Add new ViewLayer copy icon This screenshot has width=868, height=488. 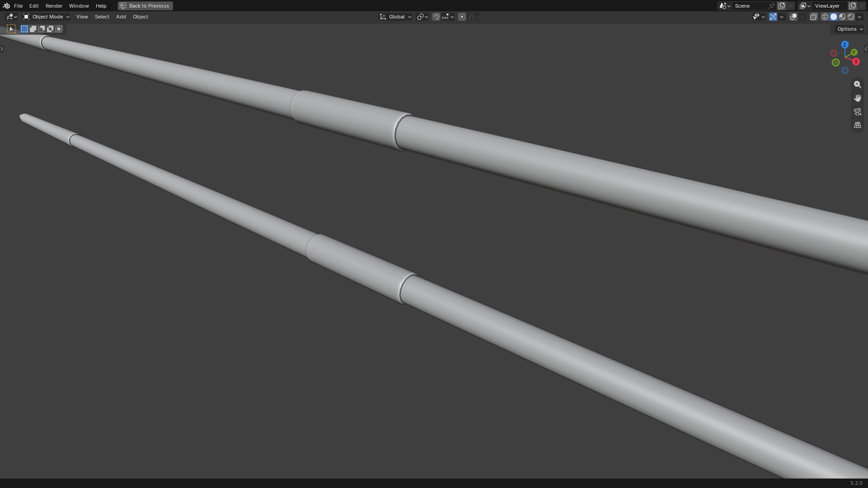[x=853, y=6]
